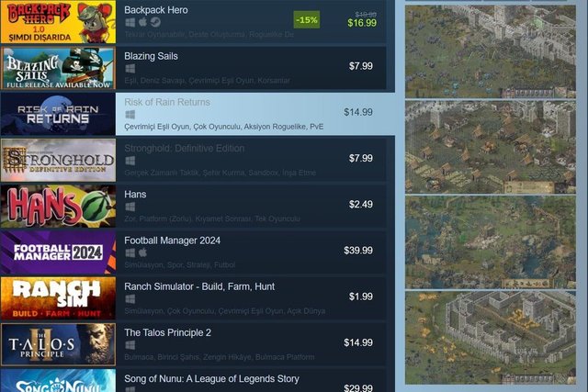Click the Apple icon under Backpack Hero

point(142,22)
